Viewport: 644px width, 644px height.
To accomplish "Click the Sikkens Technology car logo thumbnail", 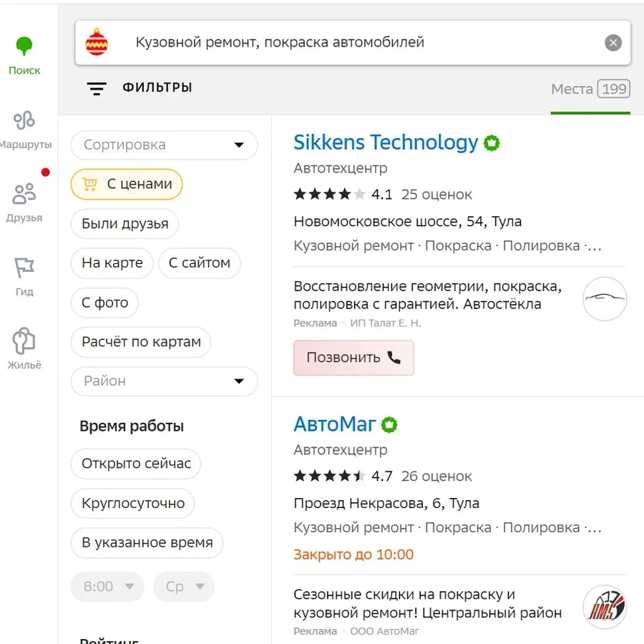I will [x=604, y=298].
